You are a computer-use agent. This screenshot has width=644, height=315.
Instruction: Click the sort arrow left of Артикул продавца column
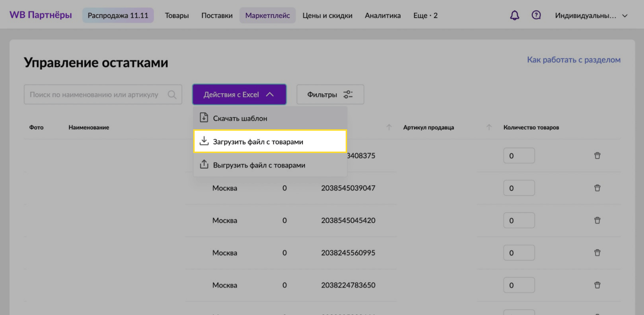[389, 127]
